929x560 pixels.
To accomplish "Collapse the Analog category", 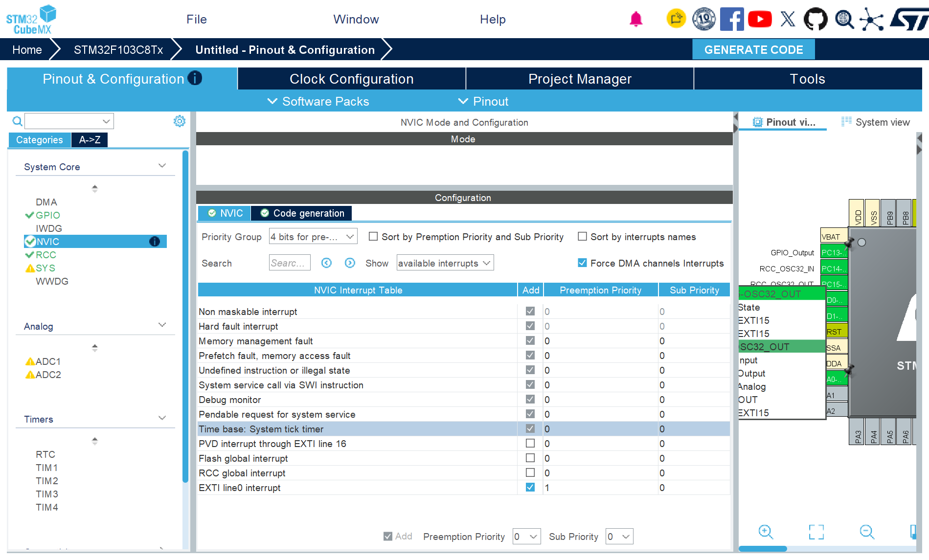I will coord(162,325).
